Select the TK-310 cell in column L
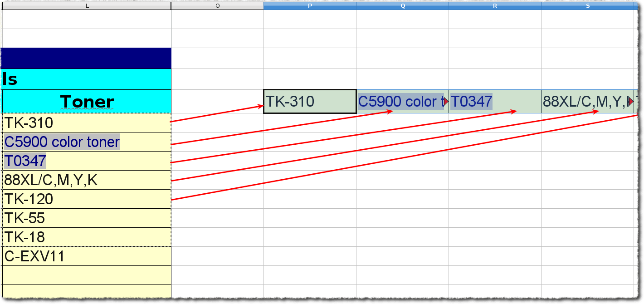The height and width of the screenshot is (304, 644). pos(86,123)
